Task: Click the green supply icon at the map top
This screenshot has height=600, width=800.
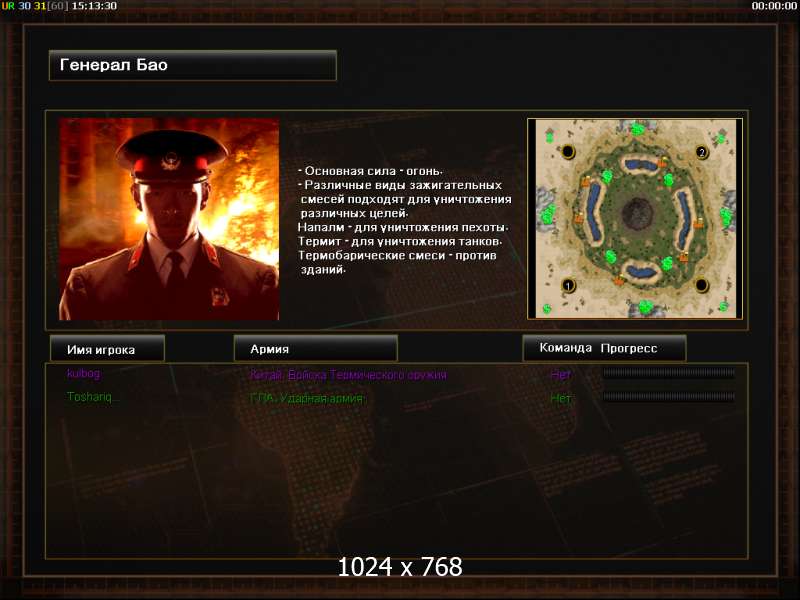Action: pos(637,129)
